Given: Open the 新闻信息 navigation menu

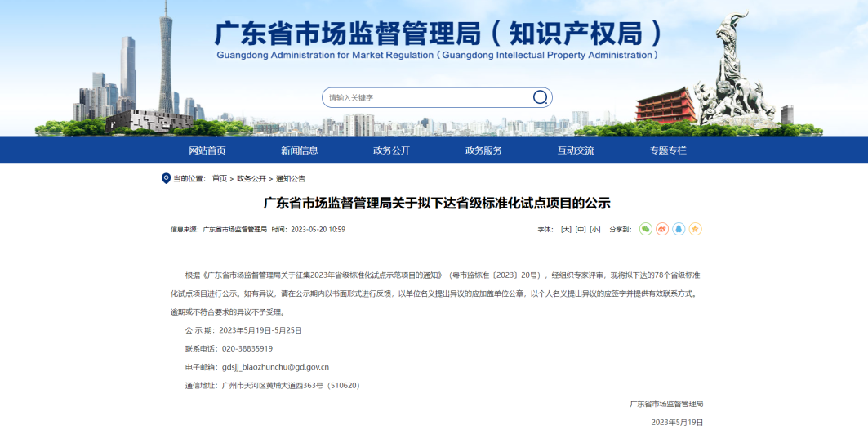Looking at the screenshot, I should (x=300, y=150).
